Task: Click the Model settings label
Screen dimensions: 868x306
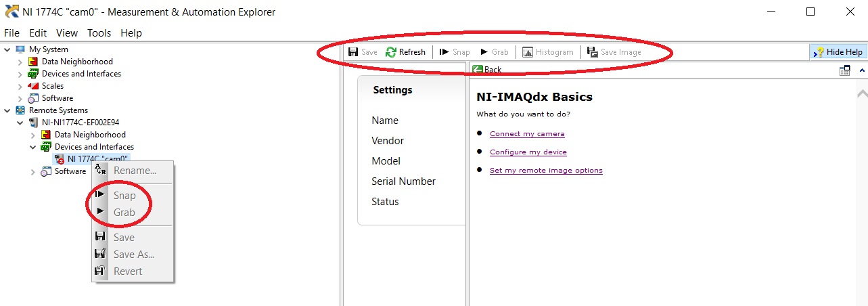Action: tap(386, 161)
